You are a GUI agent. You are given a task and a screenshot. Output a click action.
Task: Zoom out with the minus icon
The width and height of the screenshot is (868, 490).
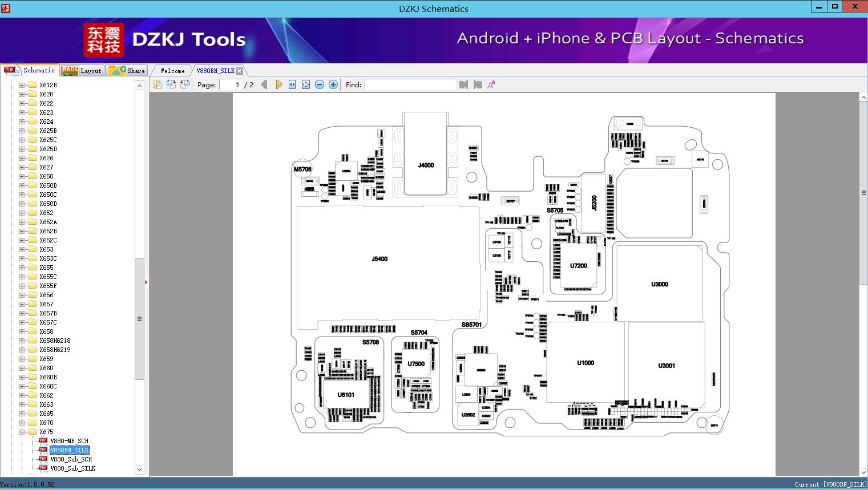pos(320,84)
